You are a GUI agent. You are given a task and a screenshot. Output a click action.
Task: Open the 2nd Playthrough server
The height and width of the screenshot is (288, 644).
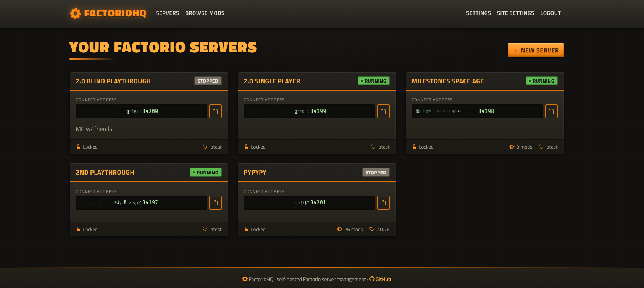coord(105,172)
